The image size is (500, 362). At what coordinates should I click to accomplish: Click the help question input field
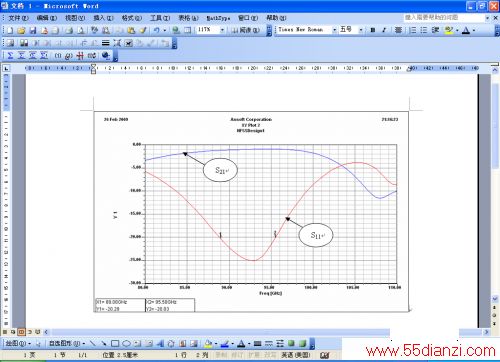coord(444,17)
